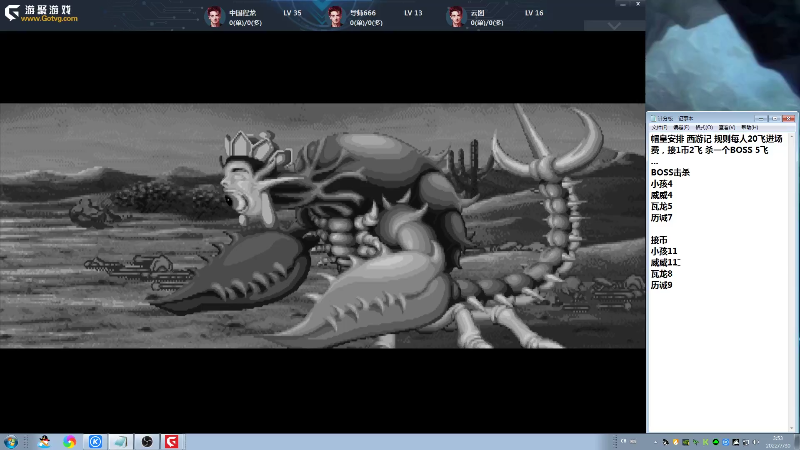Minimize the Notepad window
800x450 pixels.
(761, 118)
